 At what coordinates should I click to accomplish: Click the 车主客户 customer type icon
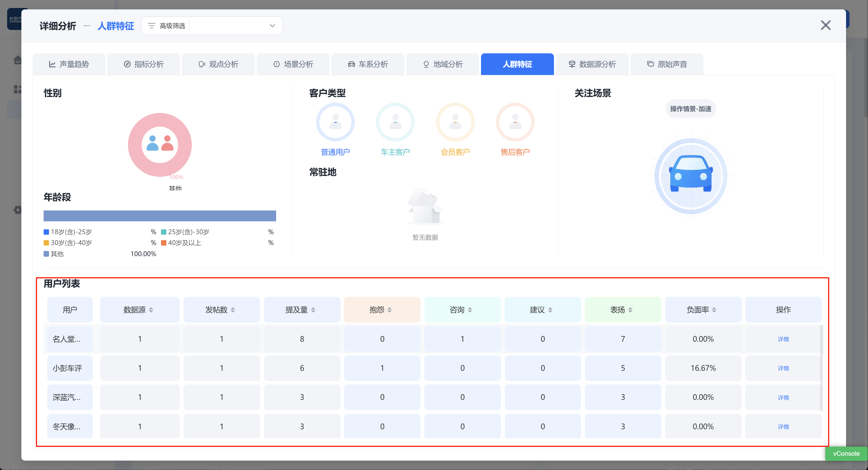coord(395,122)
